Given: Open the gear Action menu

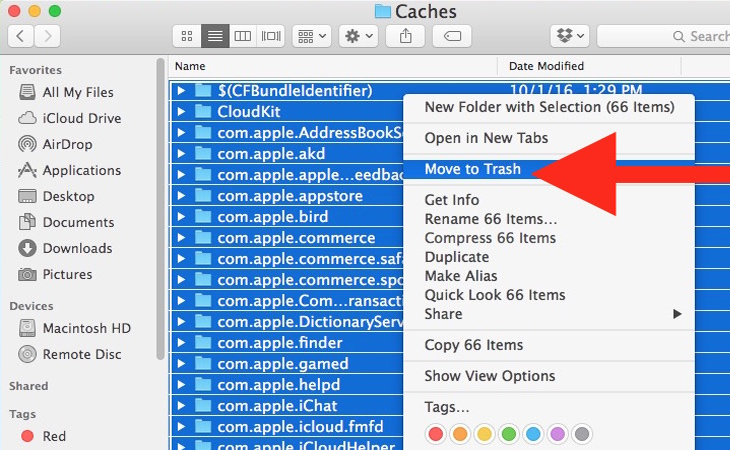Looking at the screenshot, I should [x=358, y=36].
